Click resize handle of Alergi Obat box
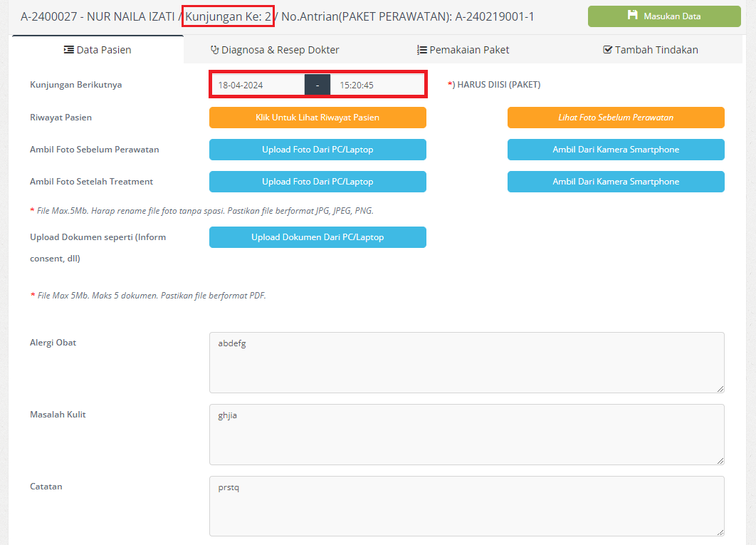This screenshot has height=545, width=756. coord(720,389)
